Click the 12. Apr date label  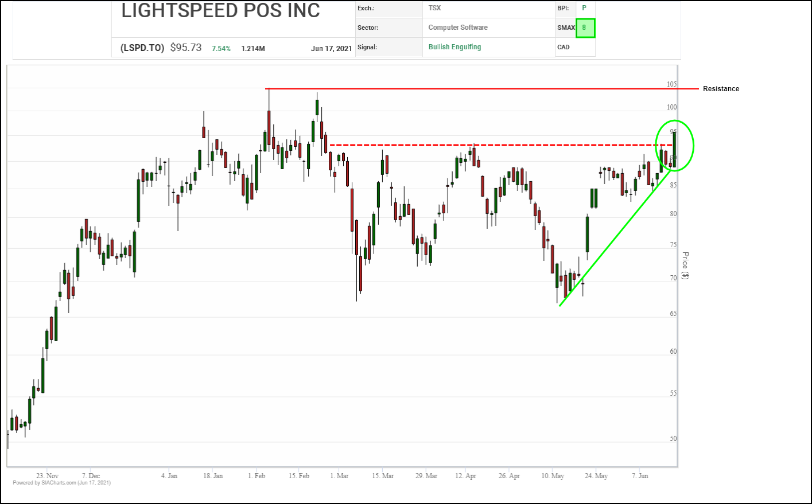pos(465,476)
